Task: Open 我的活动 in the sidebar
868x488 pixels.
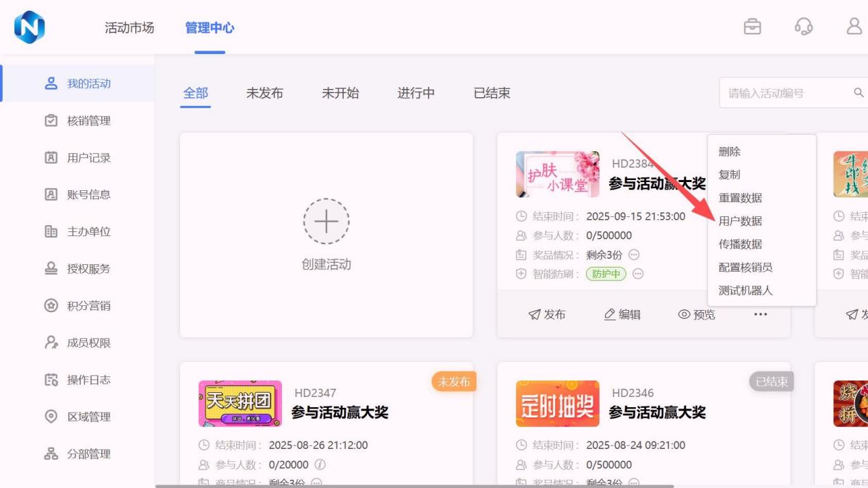Action: click(x=77, y=84)
